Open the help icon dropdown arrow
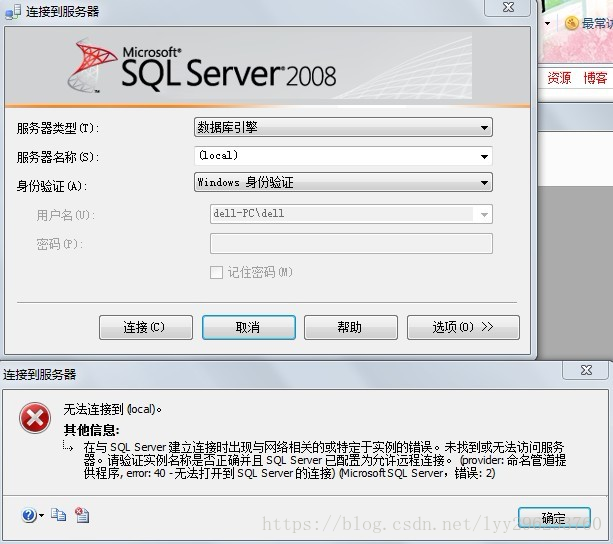613x544 pixels. pos(41,516)
